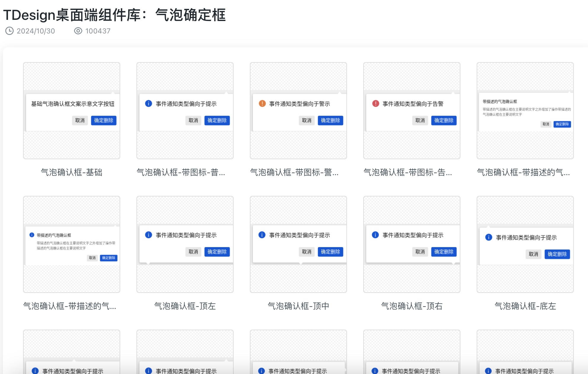Click 取消 in the 带图标-普 card
This screenshot has height=374, width=588.
click(193, 120)
